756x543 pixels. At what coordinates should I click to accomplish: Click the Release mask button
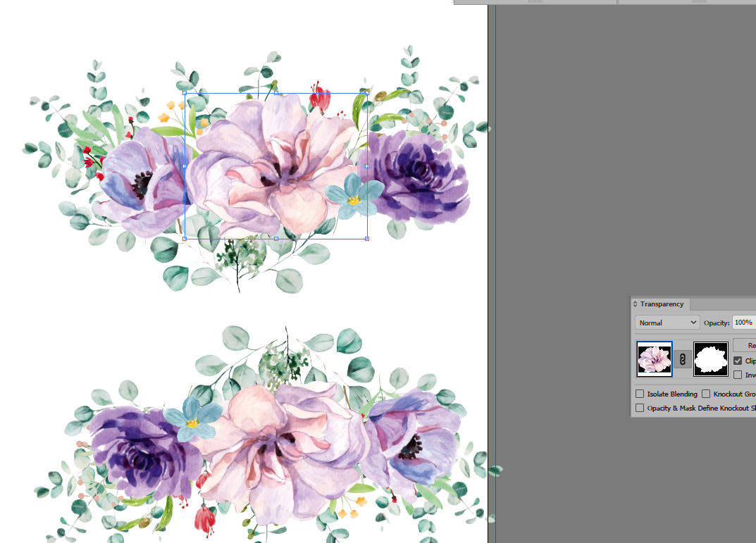tap(745, 345)
